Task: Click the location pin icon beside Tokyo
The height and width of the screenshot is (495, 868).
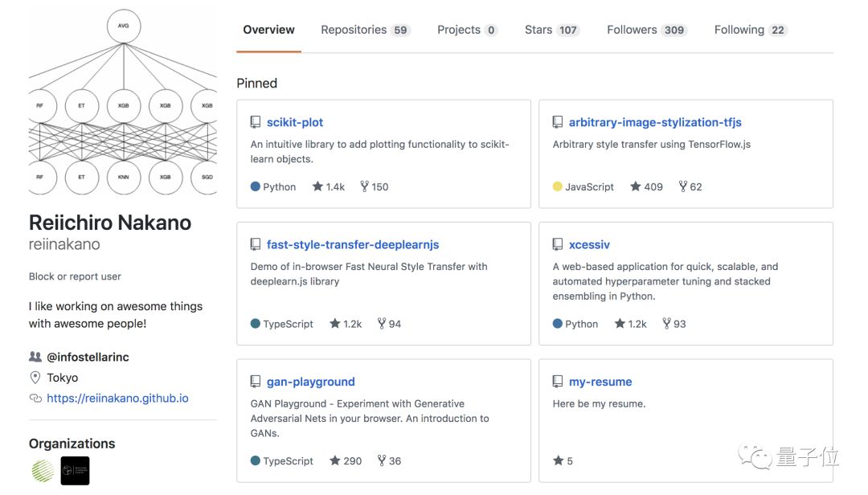Action: [35, 378]
